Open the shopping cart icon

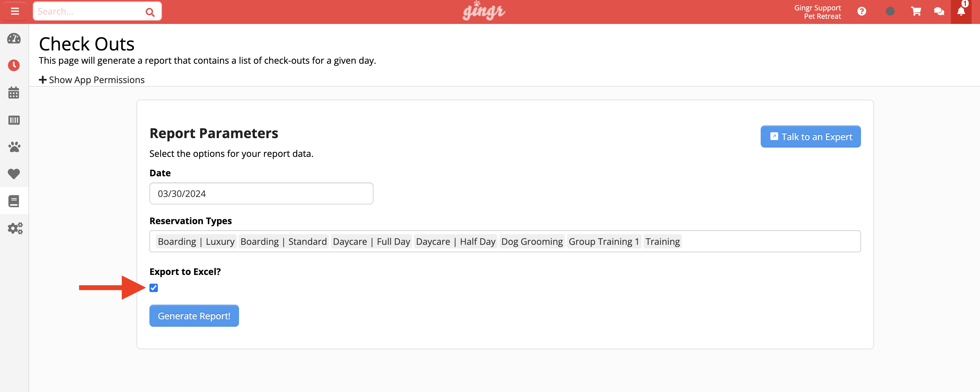[916, 11]
